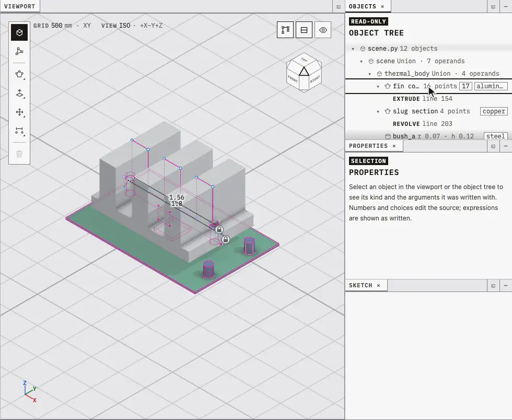Click the nearest steel bushing cylinder

click(x=208, y=269)
